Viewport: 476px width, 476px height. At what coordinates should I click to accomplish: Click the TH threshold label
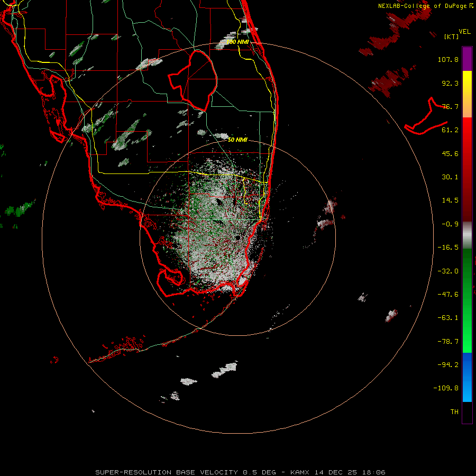coord(454,412)
